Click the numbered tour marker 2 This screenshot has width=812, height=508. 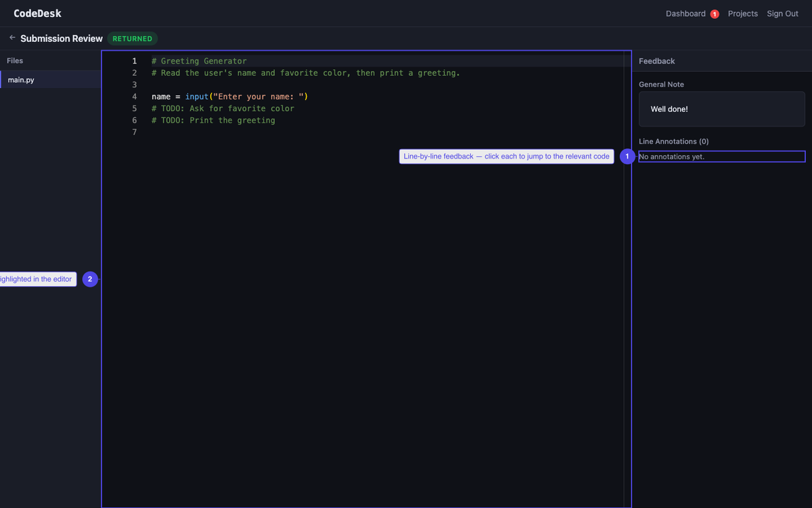point(90,278)
